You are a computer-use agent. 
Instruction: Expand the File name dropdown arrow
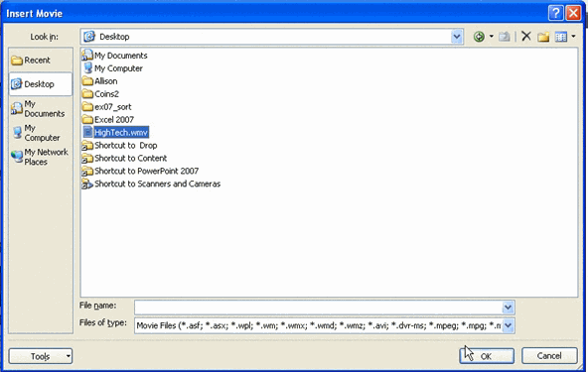click(508, 308)
